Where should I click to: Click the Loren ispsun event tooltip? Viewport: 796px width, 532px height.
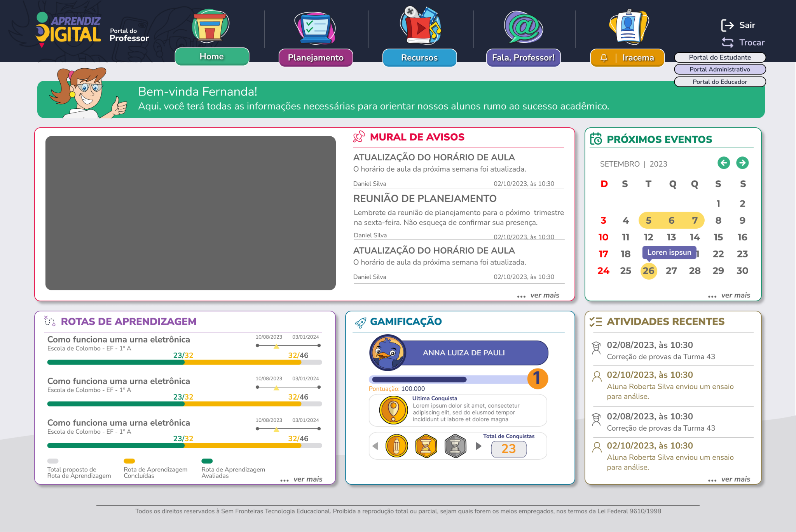pyautogui.click(x=669, y=252)
